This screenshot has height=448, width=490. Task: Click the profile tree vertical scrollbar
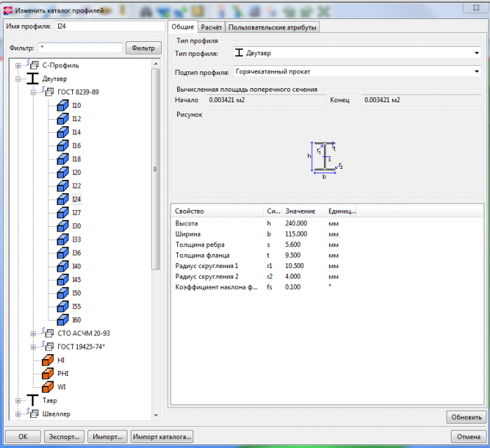156,168
